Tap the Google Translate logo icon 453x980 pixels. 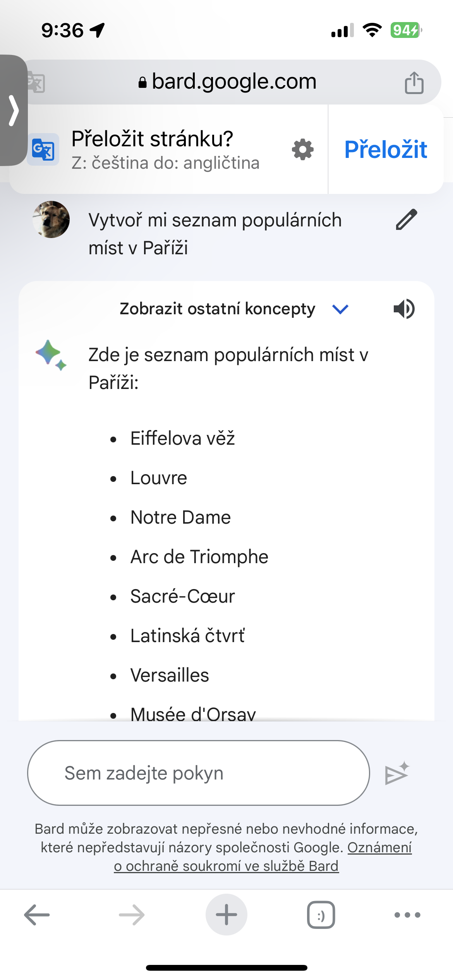(x=43, y=149)
